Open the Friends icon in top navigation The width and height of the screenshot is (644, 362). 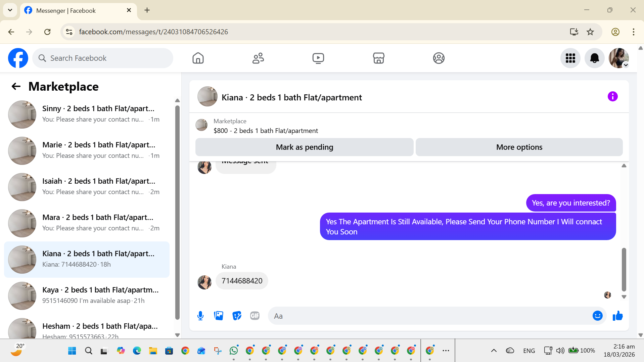pyautogui.click(x=258, y=58)
